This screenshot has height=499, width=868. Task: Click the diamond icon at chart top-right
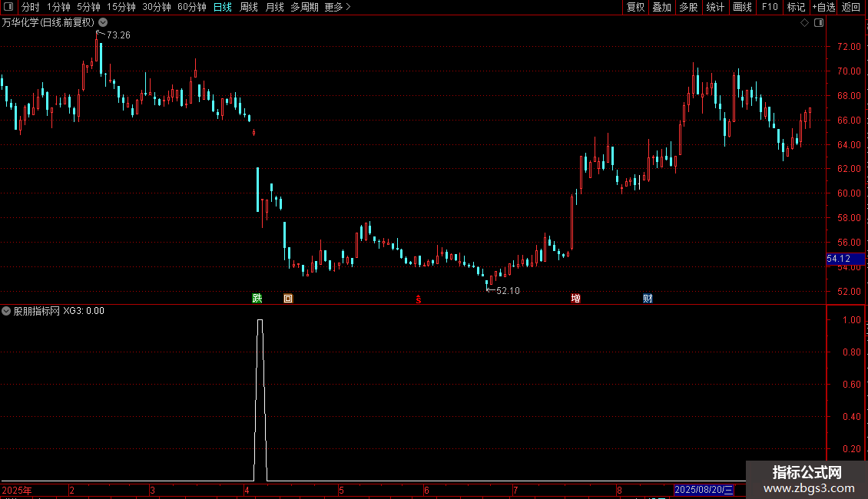(805, 23)
